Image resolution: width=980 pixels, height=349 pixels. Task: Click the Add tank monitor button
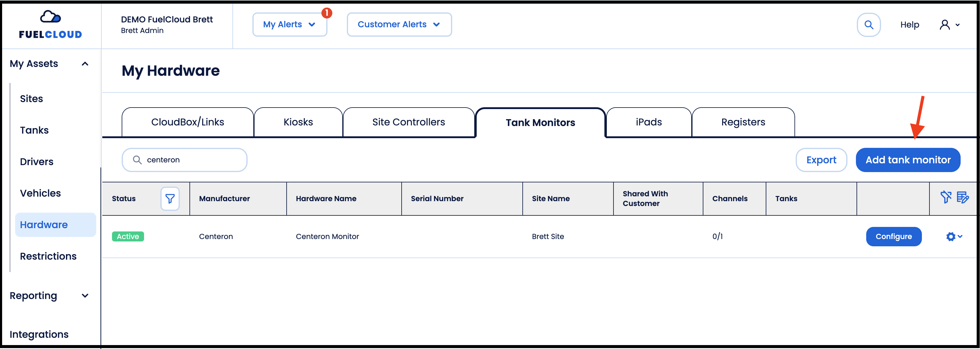908,160
